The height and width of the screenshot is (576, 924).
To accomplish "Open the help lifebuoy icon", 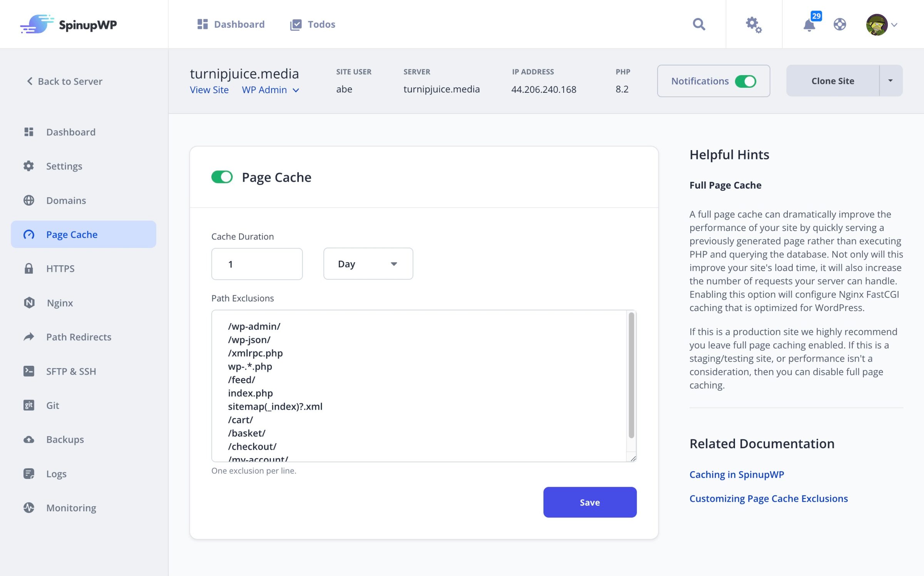I will click(840, 25).
